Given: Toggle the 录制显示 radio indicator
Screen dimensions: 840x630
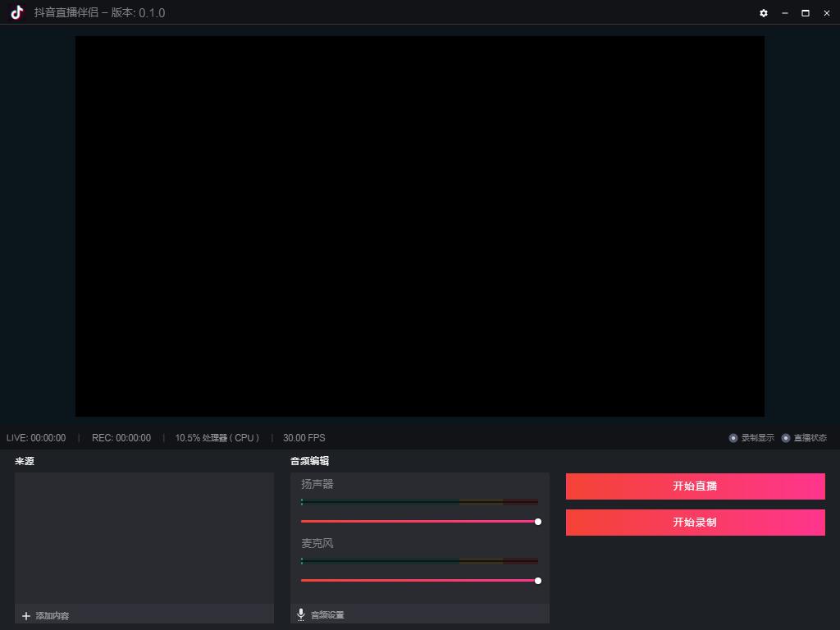Looking at the screenshot, I should click(x=733, y=438).
